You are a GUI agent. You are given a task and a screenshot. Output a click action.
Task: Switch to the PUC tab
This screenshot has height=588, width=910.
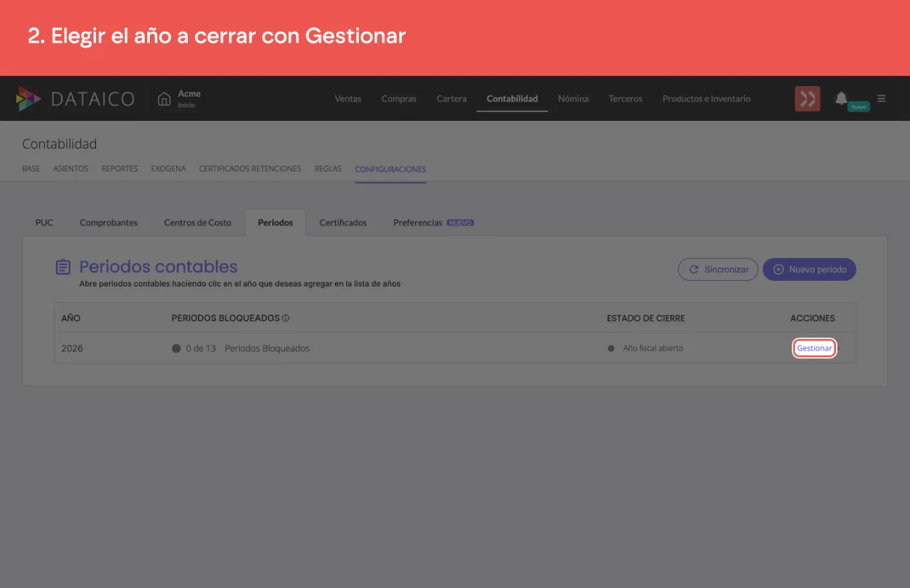click(44, 223)
